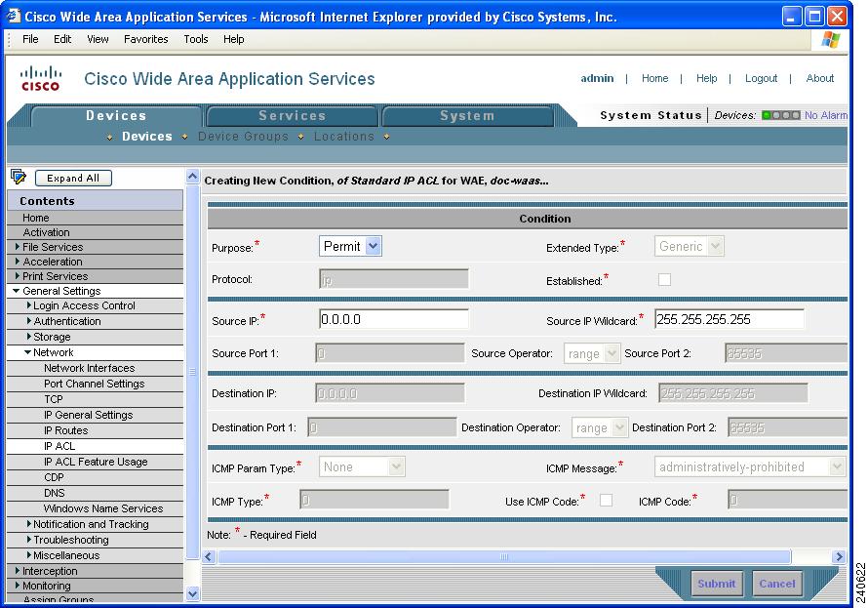The image size is (868, 608).
Task: Toggle the Established checkbox
Action: 664,280
